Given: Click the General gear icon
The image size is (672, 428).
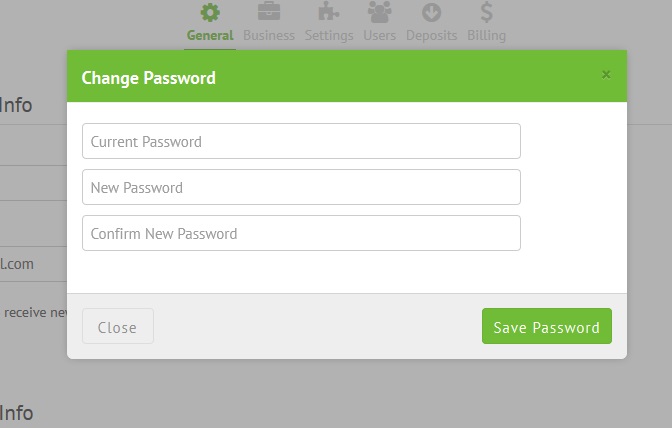Looking at the screenshot, I should pyautogui.click(x=210, y=12).
